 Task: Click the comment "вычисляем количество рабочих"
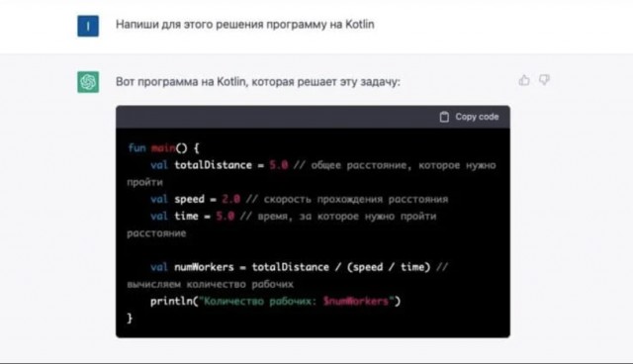coord(211,284)
